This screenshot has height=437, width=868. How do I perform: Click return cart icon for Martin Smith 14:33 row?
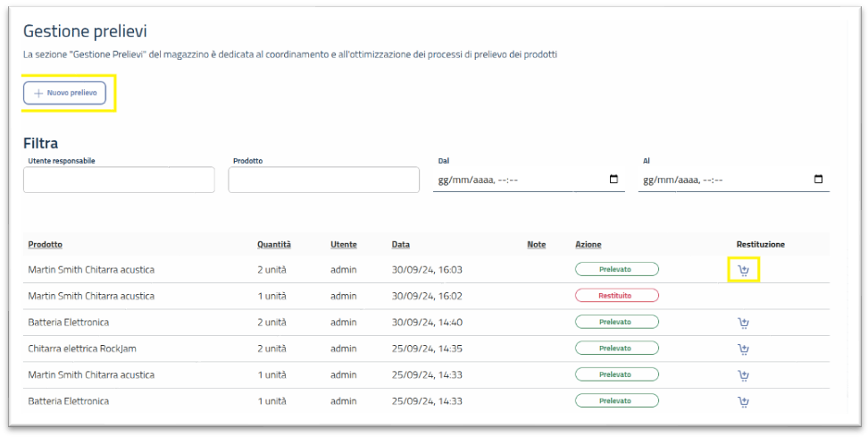(x=743, y=375)
